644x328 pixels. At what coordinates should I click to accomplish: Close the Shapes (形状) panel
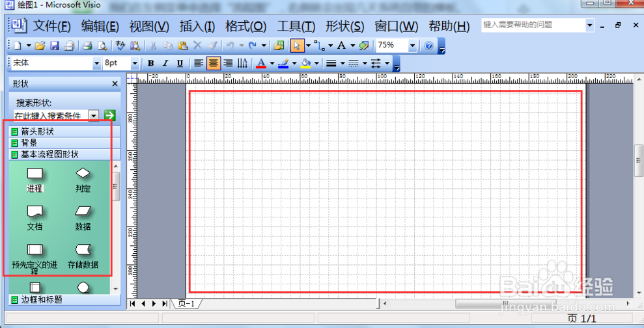point(115,84)
